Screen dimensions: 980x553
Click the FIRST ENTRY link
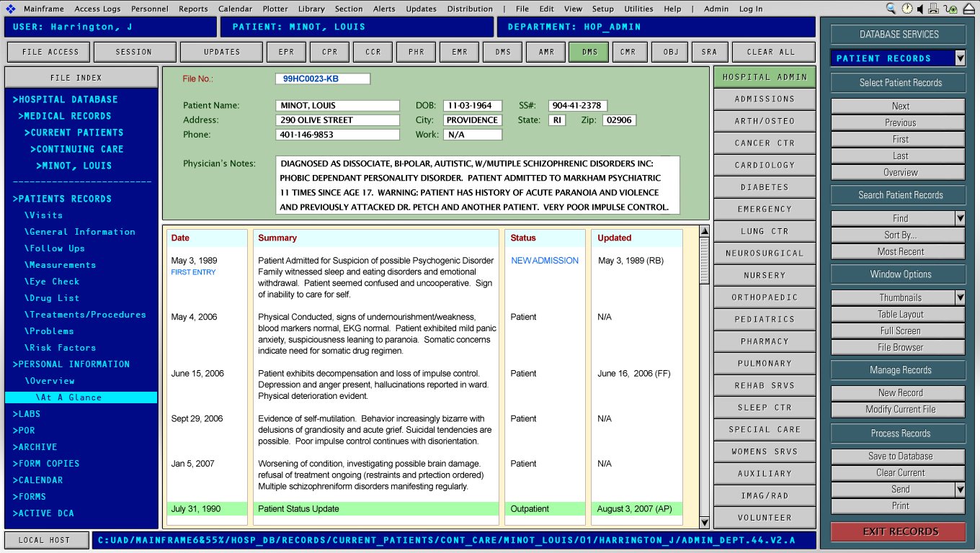193,272
